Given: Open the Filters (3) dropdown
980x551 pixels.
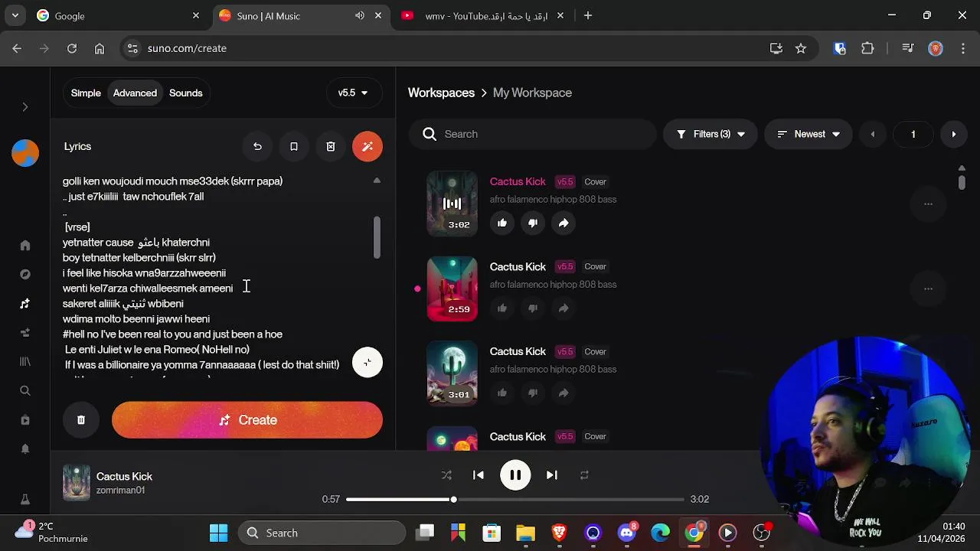Looking at the screenshot, I should pos(710,134).
